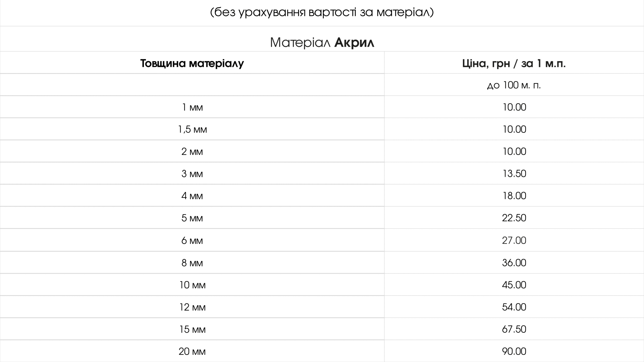Click the 'до 100 м. п.' subheader cell
This screenshot has height=362, width=644.
[x=514, y=85]
